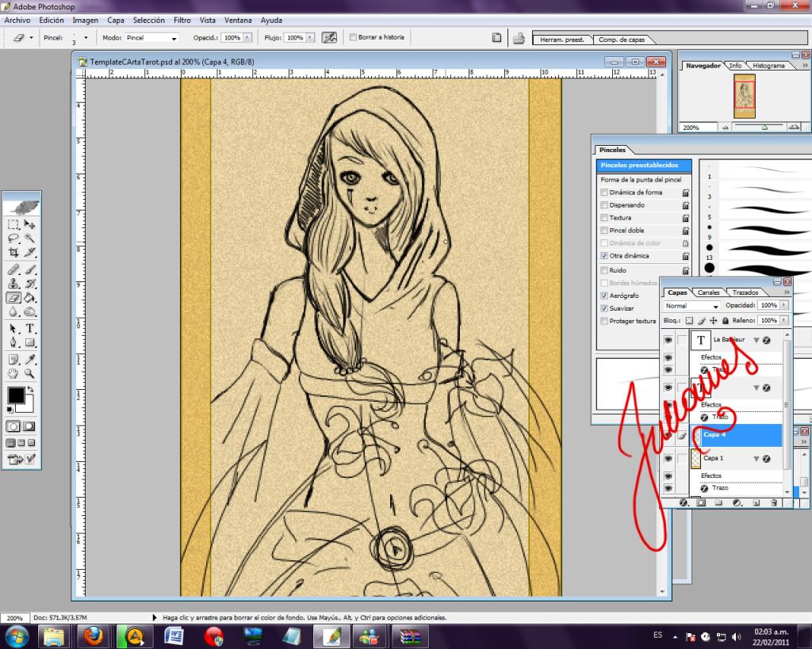Select the Path Selection tool
The height and width of the screenshot is (649, 812).
(13, 329)
